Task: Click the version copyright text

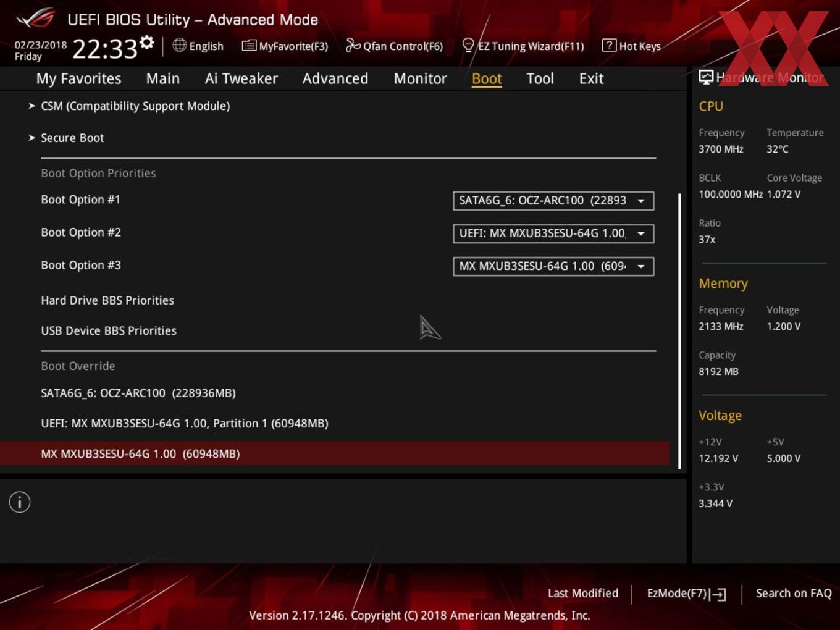Action: click(x=419, y=615)
